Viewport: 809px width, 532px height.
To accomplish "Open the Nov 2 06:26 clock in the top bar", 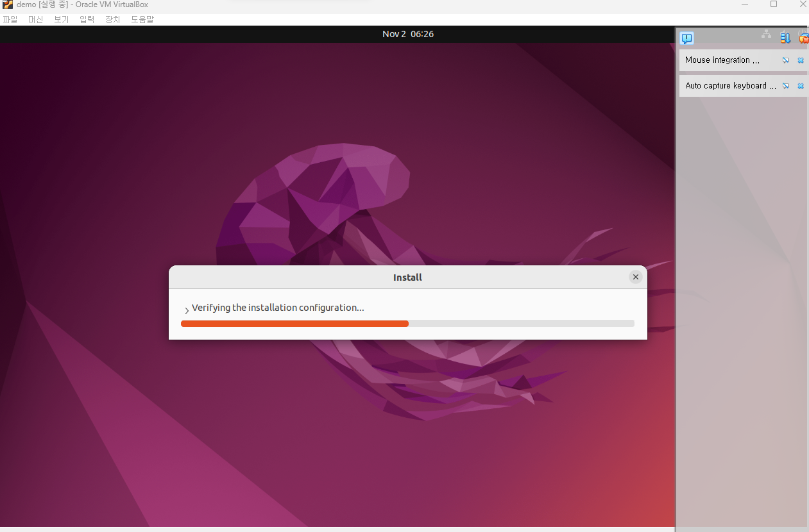I will tap(408, 34).
